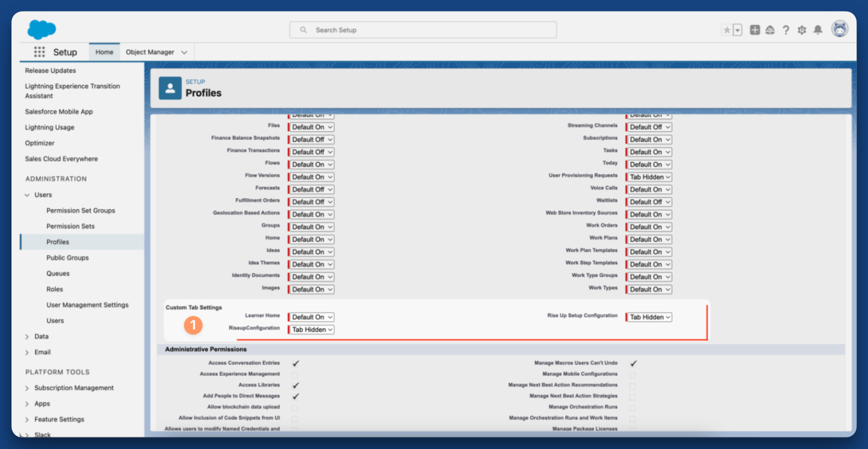
Task: Switch to the Object Manager tab
Action: (x=150, y=52)
